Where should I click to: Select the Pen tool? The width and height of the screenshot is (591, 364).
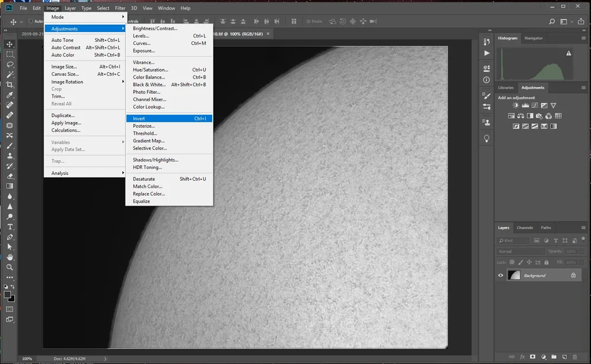pyautogui.click(x=10, y=237)
